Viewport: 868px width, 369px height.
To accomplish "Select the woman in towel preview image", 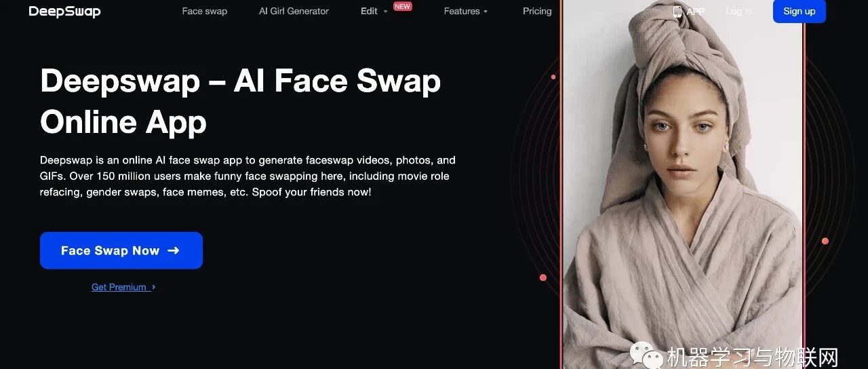I will 683,184.
